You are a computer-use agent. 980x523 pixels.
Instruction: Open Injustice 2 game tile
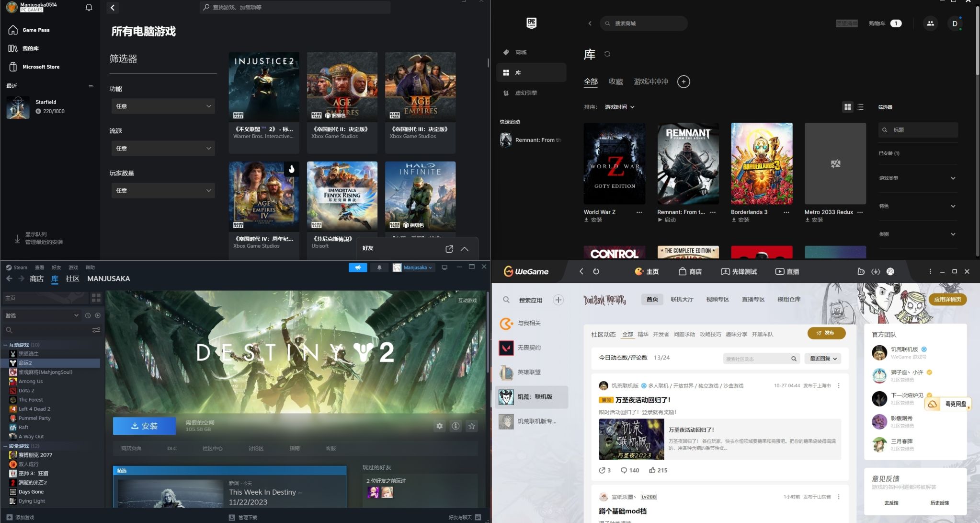pyautogui.click(x=264, y=102)
